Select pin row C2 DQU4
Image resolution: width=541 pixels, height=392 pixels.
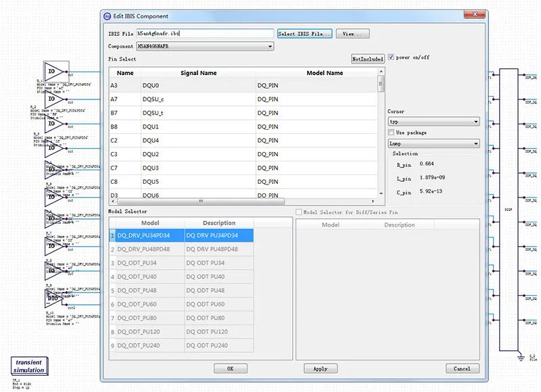pyautogui.click(x=243, y=141)
